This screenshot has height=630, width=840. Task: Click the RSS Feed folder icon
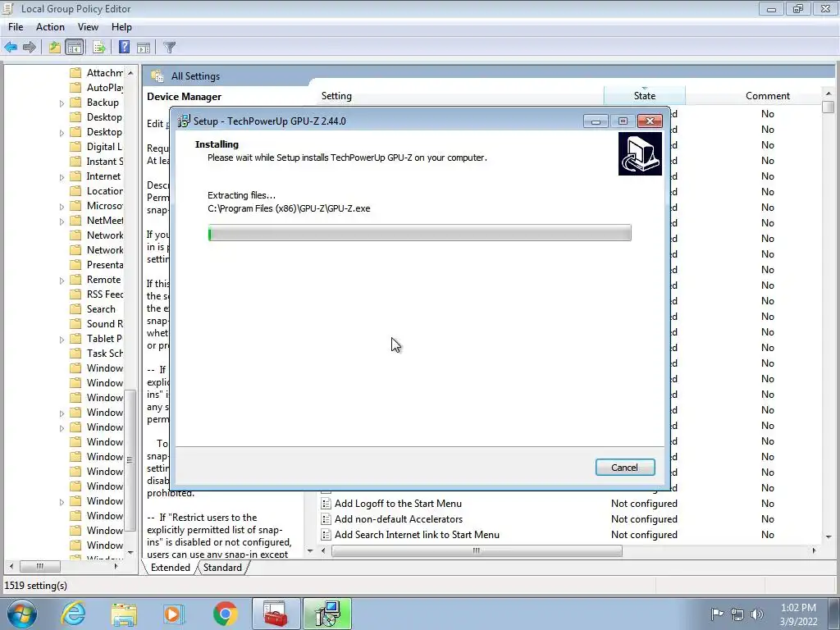coord(76,294)
